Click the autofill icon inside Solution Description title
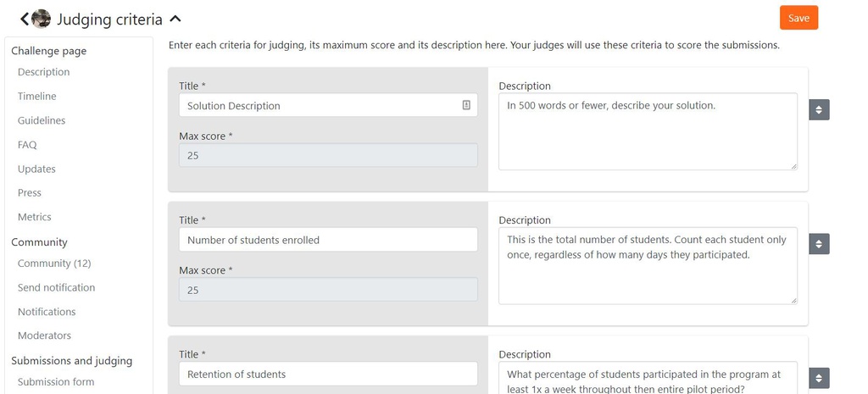 [x=466, y=105]
